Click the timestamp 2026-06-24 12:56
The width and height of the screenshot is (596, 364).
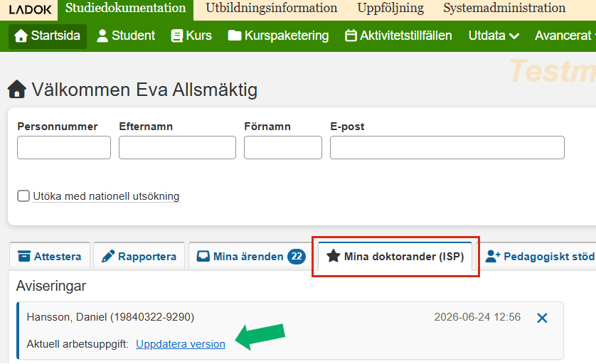477,317
